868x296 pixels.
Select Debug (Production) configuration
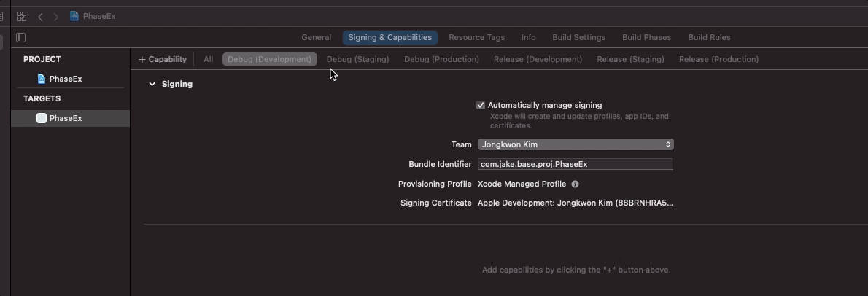442,59
